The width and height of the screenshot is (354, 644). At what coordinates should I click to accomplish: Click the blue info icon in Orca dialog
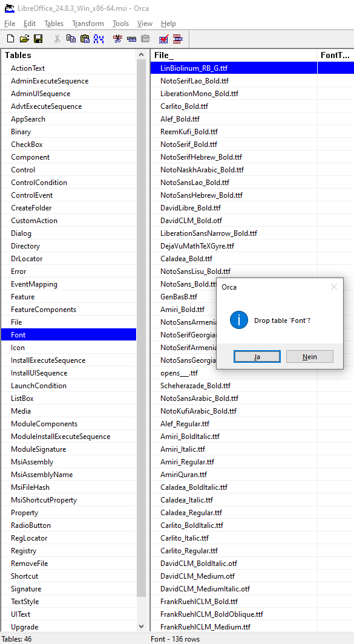[239, 320]
